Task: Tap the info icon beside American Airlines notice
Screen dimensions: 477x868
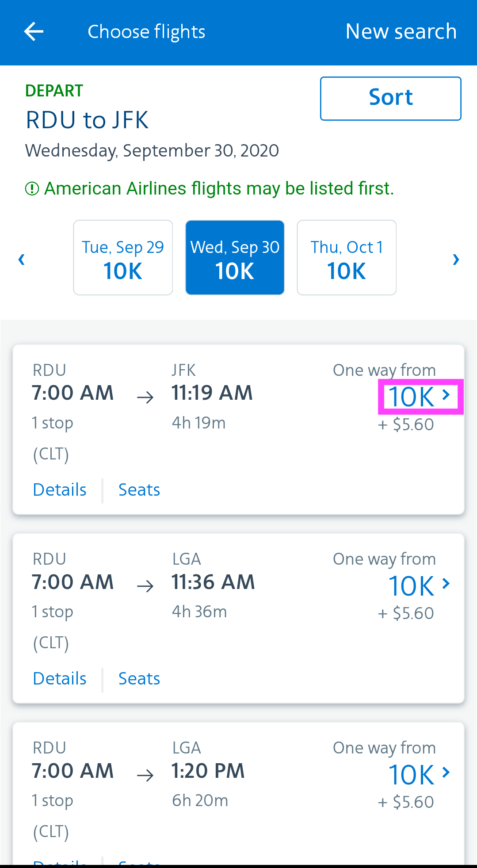Action: pos(32,189)
